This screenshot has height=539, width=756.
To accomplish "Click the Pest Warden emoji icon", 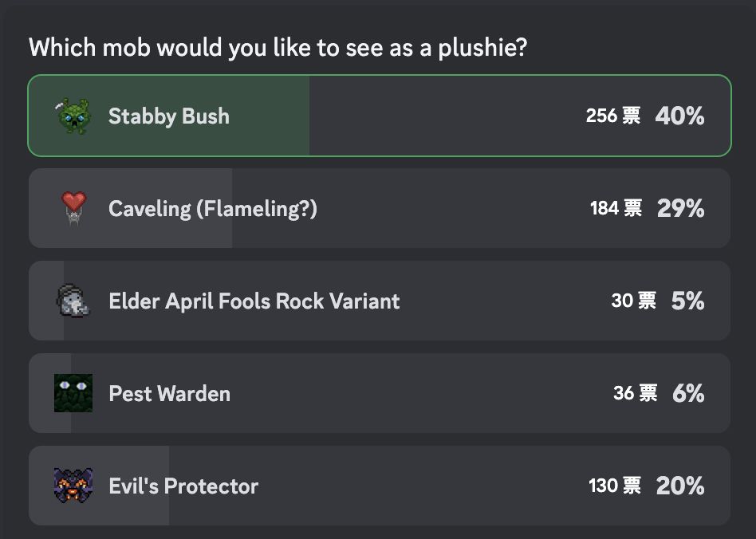I will 73,393.
